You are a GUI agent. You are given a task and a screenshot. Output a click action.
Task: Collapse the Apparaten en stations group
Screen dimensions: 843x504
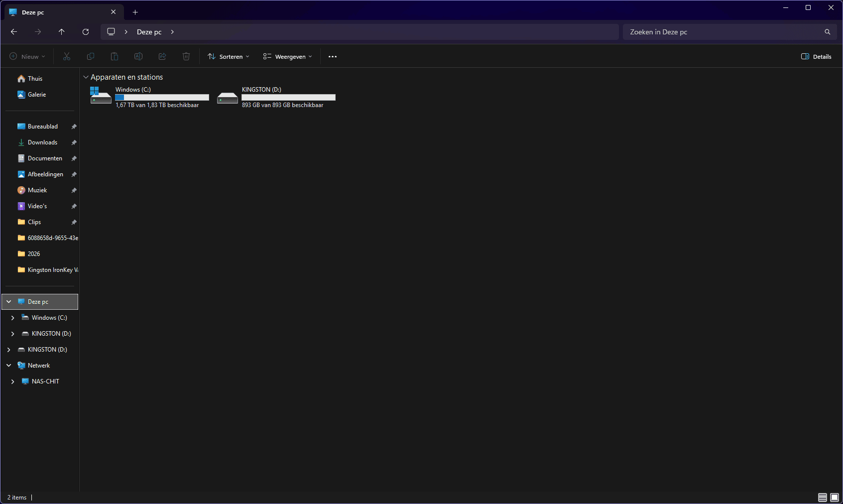(x=86, y=77)
